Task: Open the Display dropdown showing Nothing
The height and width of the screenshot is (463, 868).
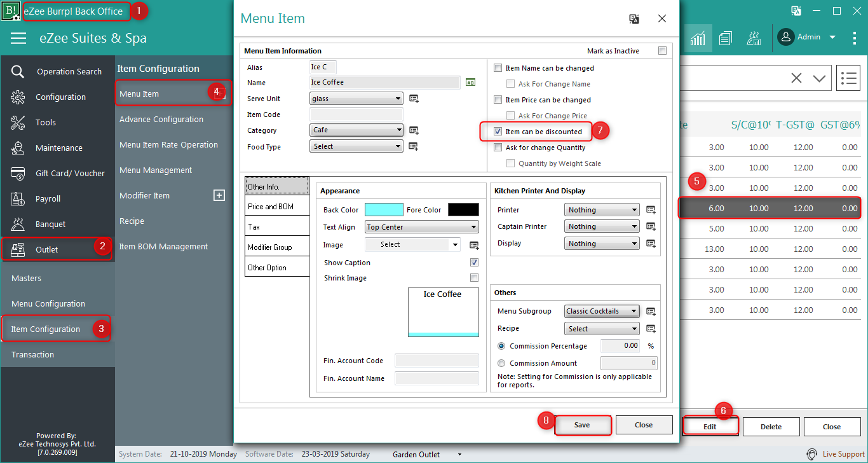Action: tap(602, 244)
